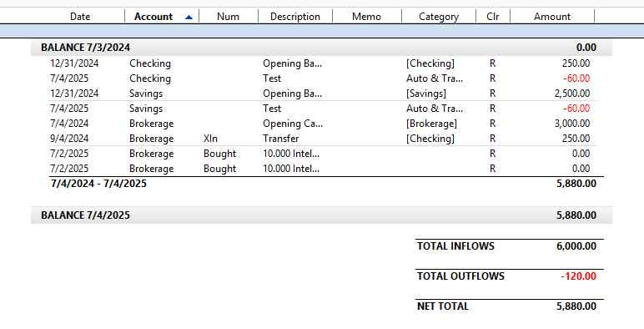
Task: Open the Brokerage XIn Transfer transaction
Action: tap(322, 139)
